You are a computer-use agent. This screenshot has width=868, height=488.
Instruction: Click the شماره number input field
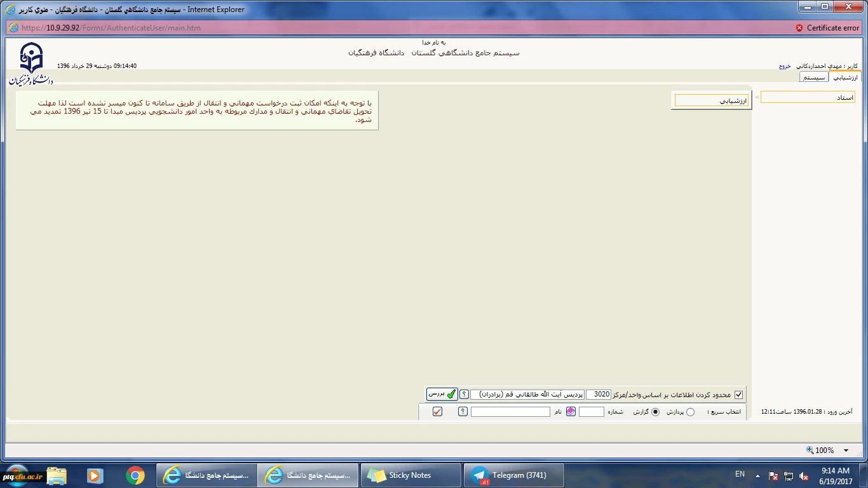click(x=592, y=412)
